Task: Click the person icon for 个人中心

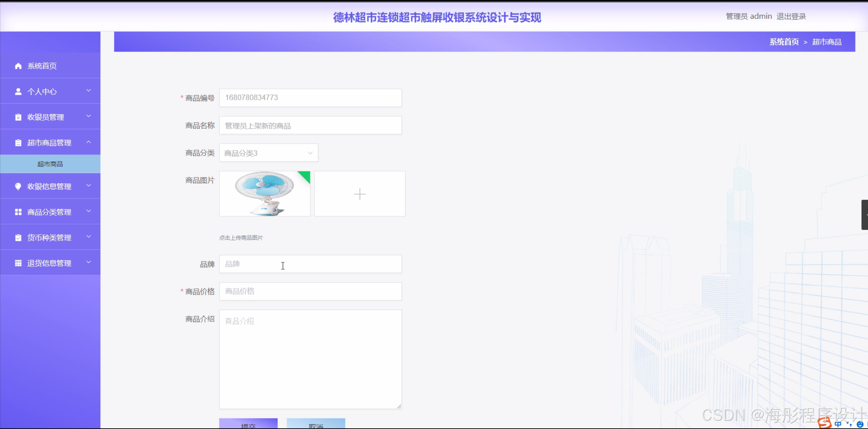Action: click(18, 92)
